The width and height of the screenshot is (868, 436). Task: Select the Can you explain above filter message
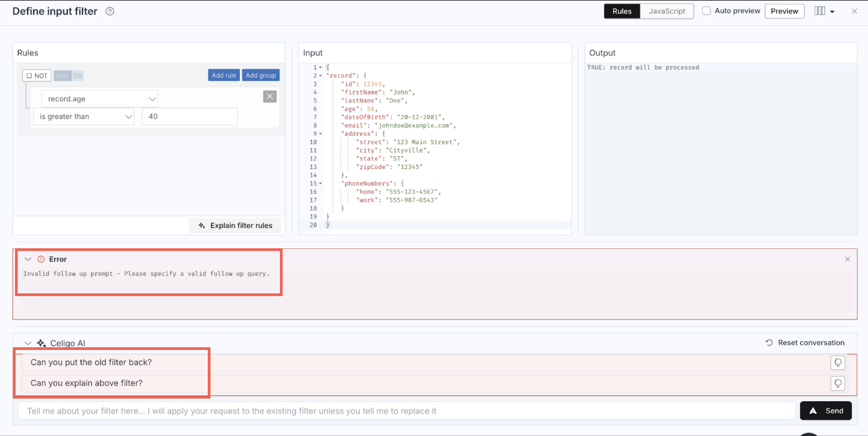point(86,383)
